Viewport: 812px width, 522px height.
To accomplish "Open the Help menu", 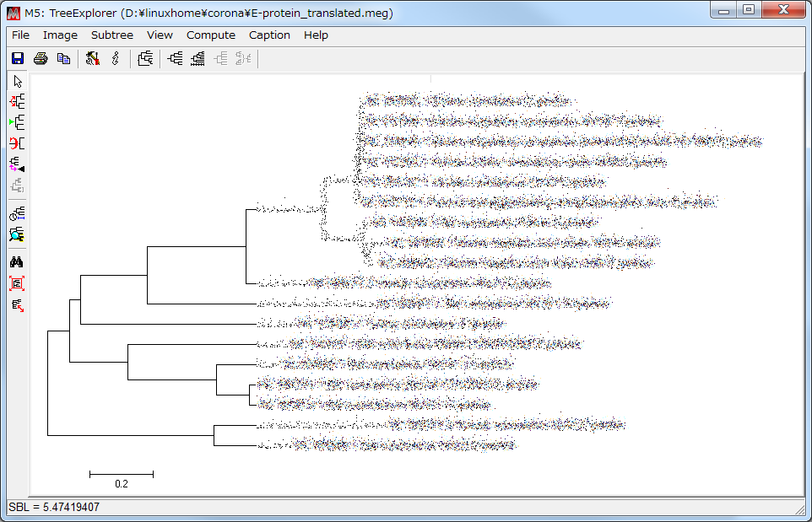I will pyautogui.click(x=316, y=35).
